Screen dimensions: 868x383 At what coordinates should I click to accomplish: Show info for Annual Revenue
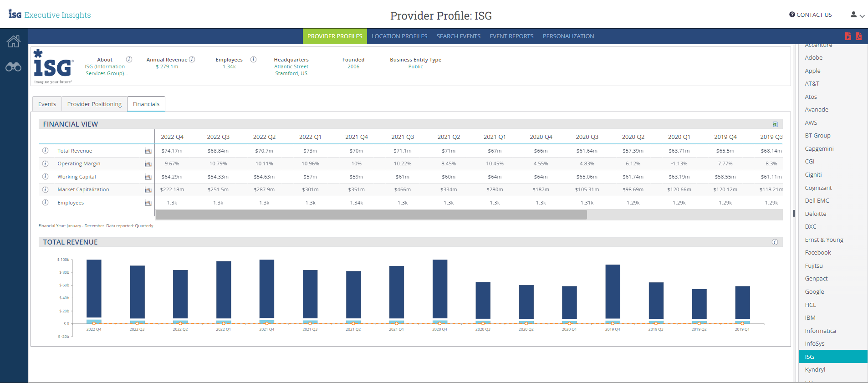click(192, 59)
